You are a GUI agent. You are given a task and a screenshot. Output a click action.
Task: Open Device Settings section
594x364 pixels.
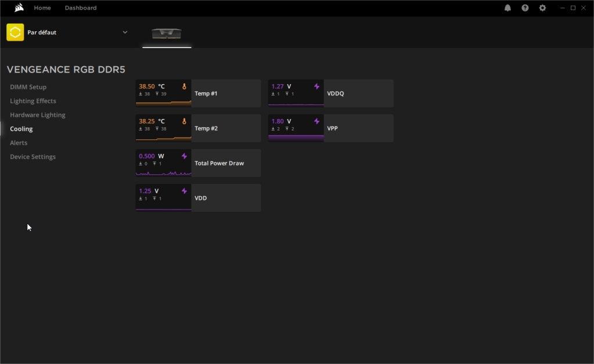point(33,157)
